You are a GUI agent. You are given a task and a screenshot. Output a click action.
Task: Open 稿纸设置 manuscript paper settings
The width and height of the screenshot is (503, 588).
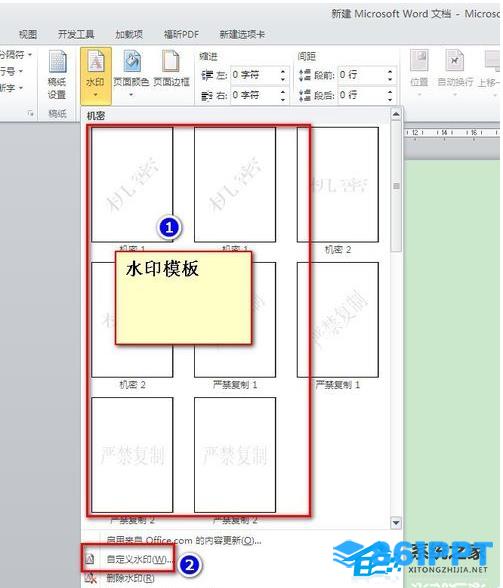coord(57,75)
